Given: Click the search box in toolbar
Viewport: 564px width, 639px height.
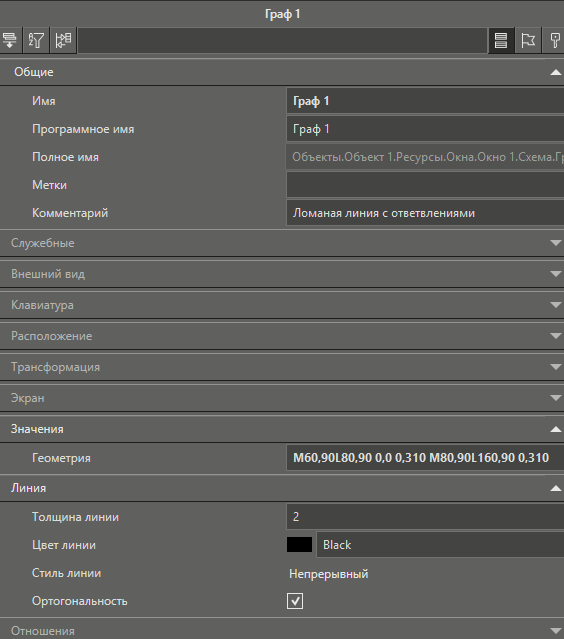Looking at the screenshot, I should click(282, 40).
